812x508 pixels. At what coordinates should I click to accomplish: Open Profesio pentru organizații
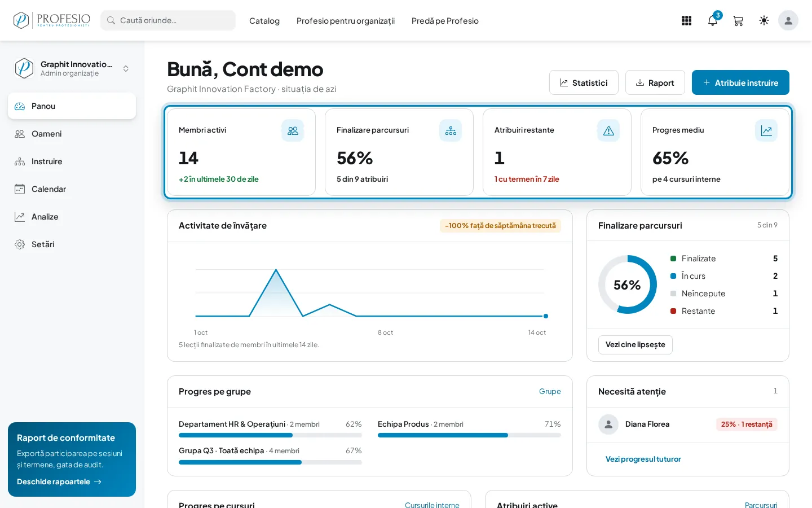click(346, 21)
